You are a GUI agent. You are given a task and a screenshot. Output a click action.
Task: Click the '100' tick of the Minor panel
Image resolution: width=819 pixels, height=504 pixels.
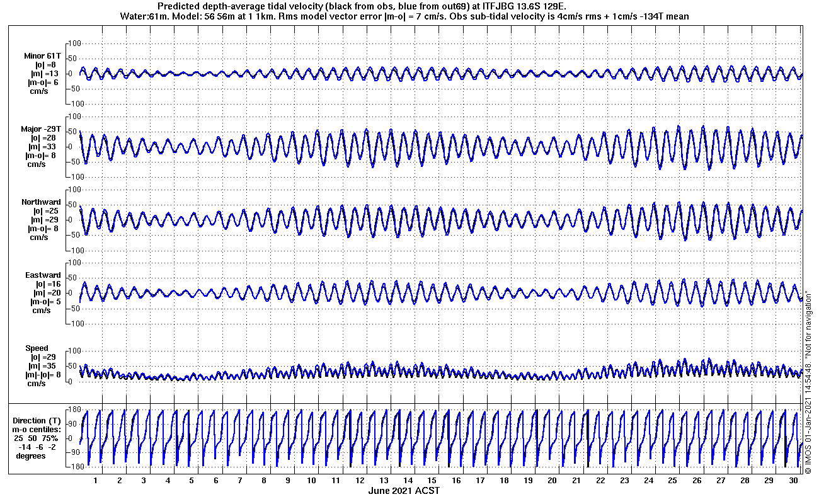pyautogui.click(x=75, y=43)
